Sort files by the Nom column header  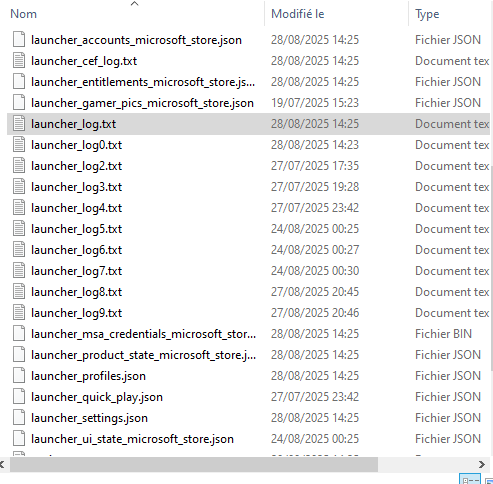pyautogui.click(x=24, y=14)
